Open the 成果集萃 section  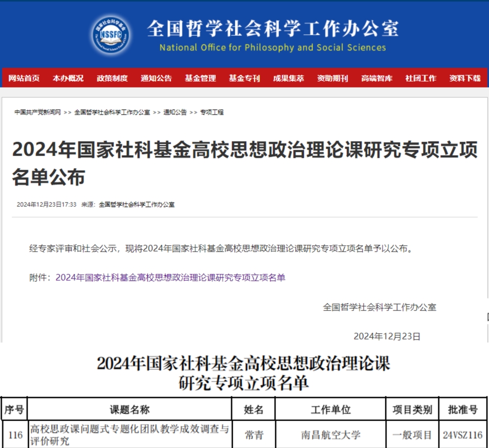[x=288, y=78]
